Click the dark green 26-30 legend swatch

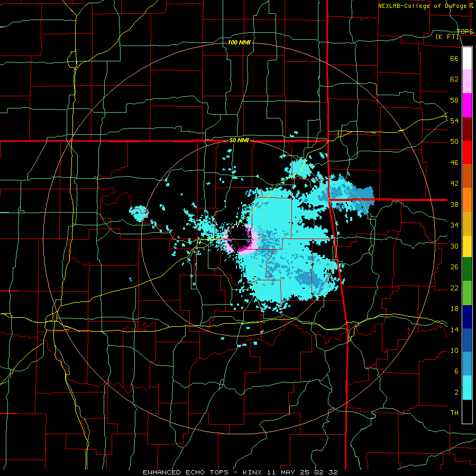(x=467, y=269)
